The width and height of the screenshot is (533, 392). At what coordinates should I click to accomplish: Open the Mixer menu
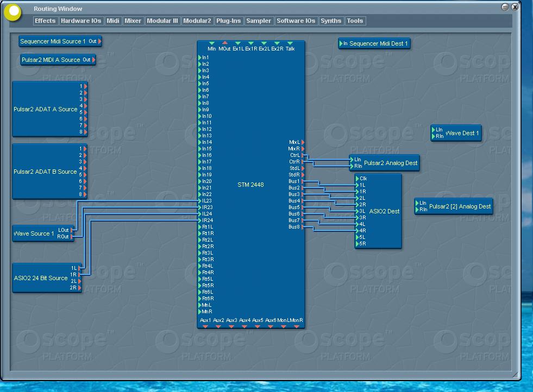pos(133,21)
